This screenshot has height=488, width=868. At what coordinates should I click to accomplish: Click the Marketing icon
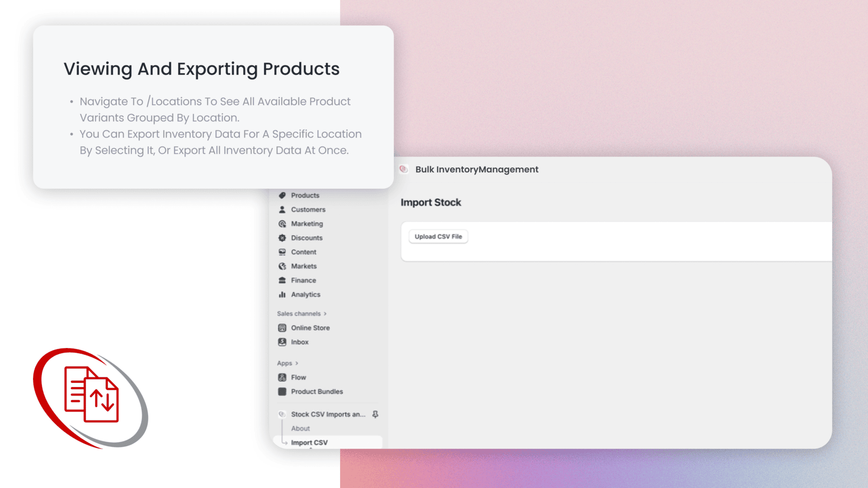(x=283, y=223)
